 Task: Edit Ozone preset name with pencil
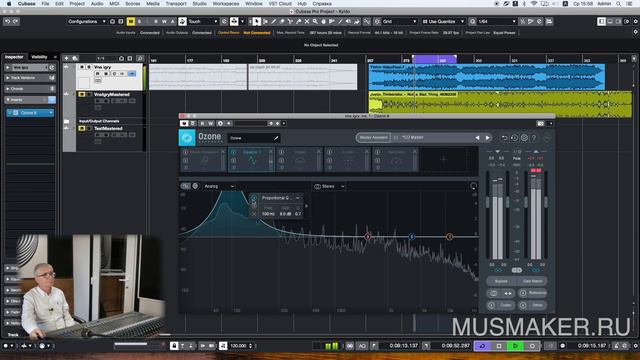tap(276, 138)
